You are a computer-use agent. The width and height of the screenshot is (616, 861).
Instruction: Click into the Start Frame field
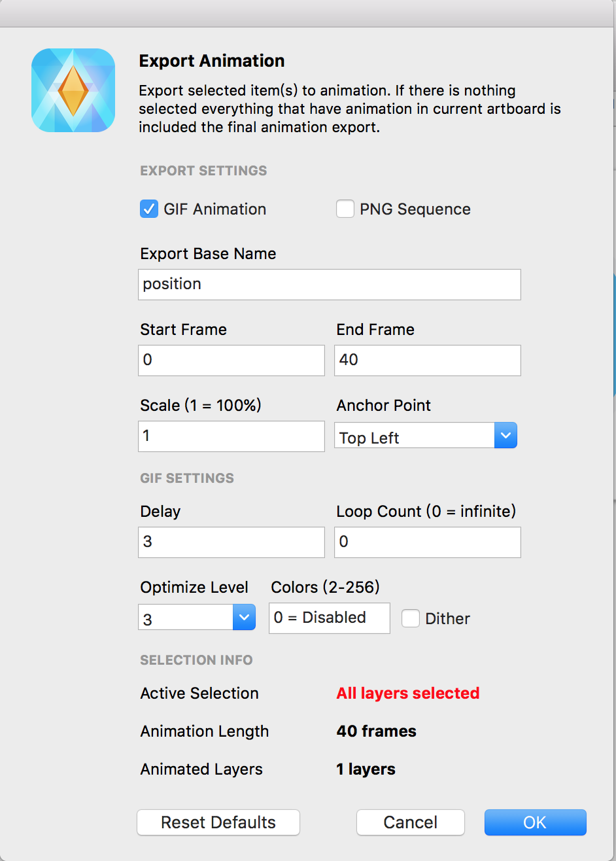coord(231,360)
